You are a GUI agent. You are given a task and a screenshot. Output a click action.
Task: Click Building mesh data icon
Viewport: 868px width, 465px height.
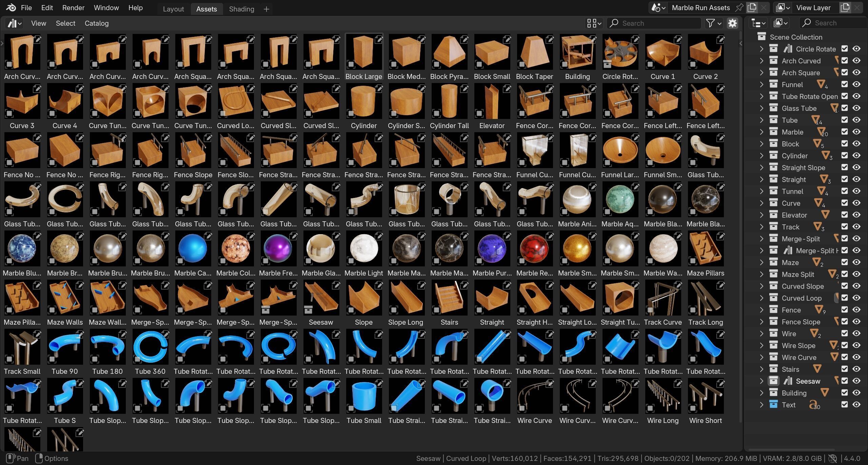pos(824,392)
